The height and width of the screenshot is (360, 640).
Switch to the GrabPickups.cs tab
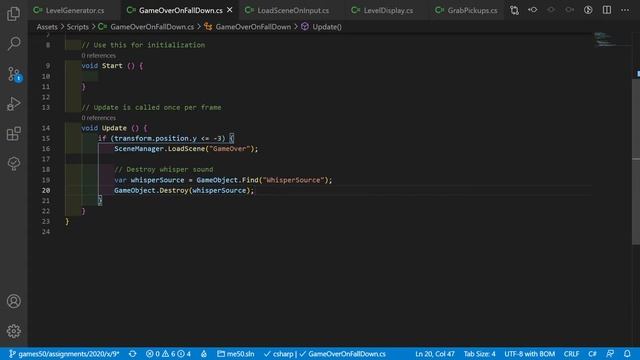click(472, 10)
